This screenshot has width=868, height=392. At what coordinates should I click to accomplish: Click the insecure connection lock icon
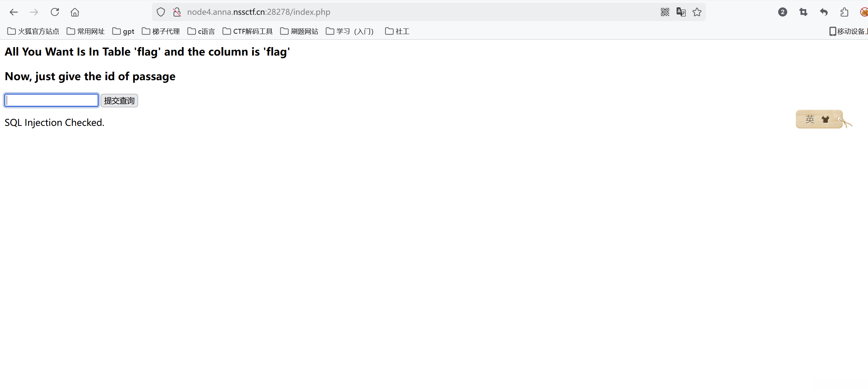point(177,12)
